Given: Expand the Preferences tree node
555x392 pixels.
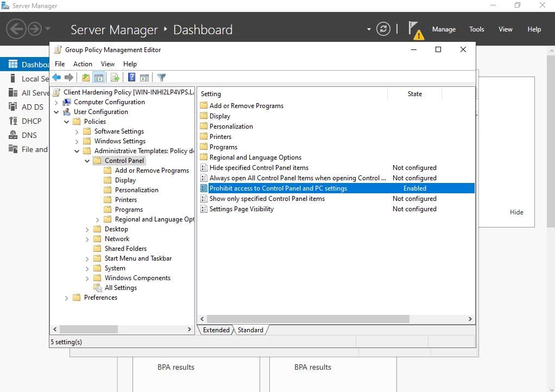Looking at the screenshot, I should tap(66, 298).
